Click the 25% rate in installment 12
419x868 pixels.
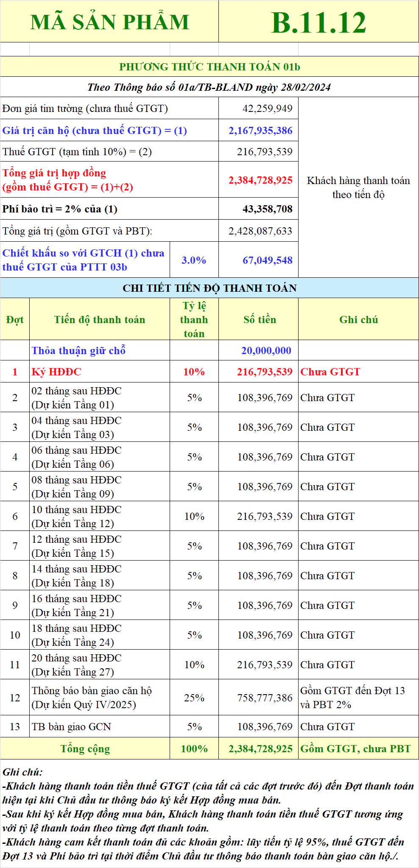pos(194,698)
